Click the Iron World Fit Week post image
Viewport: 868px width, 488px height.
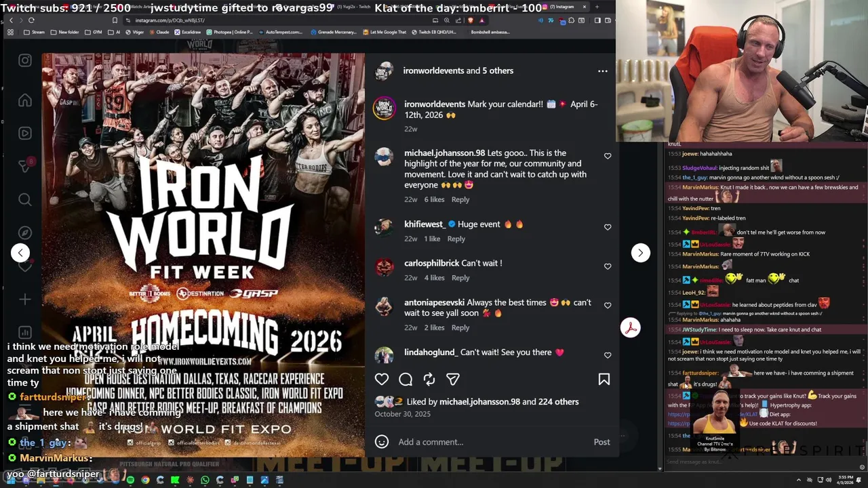coord(203,254)
